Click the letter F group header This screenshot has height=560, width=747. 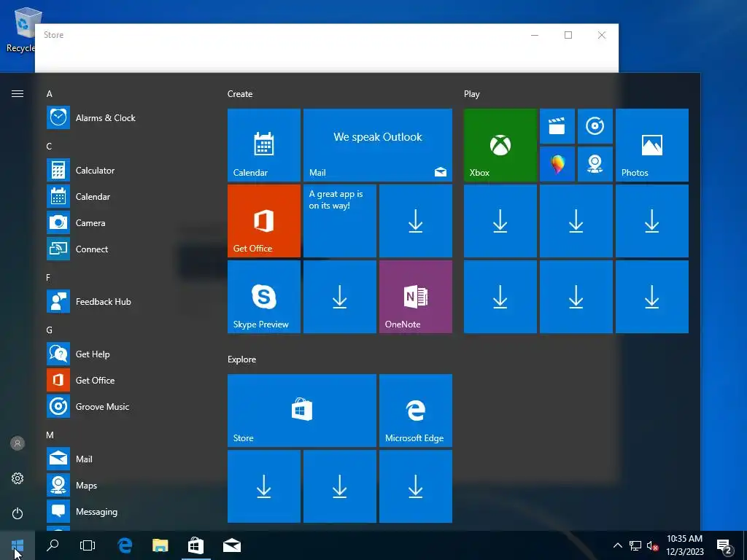pyautogui.click(x=48, y=278)
